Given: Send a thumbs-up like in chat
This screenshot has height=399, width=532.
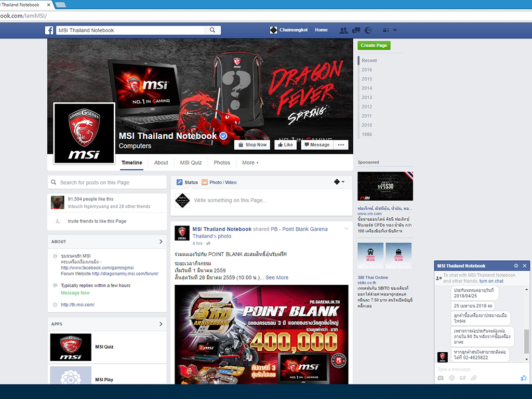Looking at the screenshot, I should coord(524,378).
